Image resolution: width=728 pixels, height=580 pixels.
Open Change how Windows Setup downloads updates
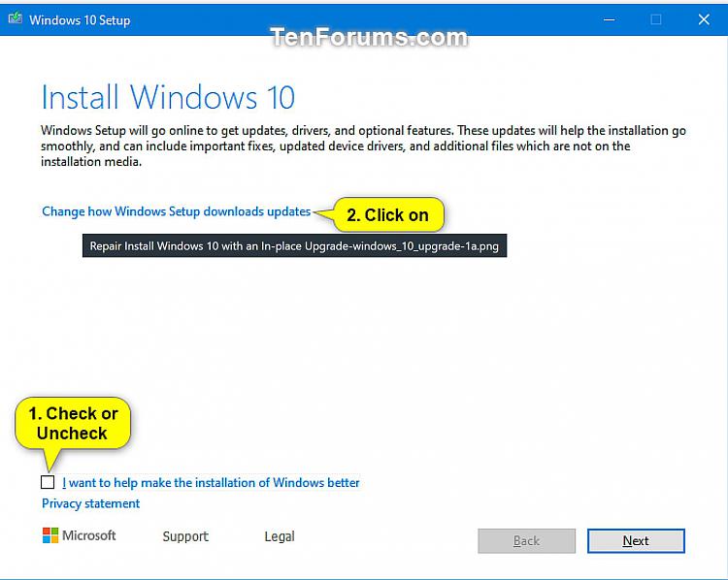(x=176, y=211)
